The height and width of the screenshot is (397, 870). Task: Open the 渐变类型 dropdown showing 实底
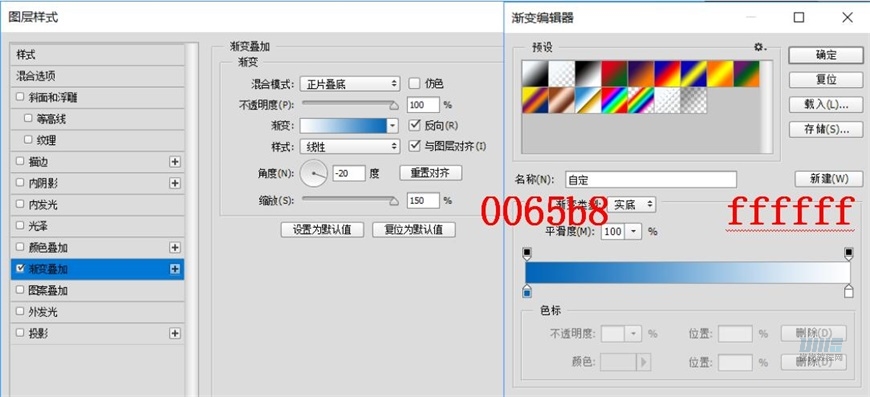(631, 205)
